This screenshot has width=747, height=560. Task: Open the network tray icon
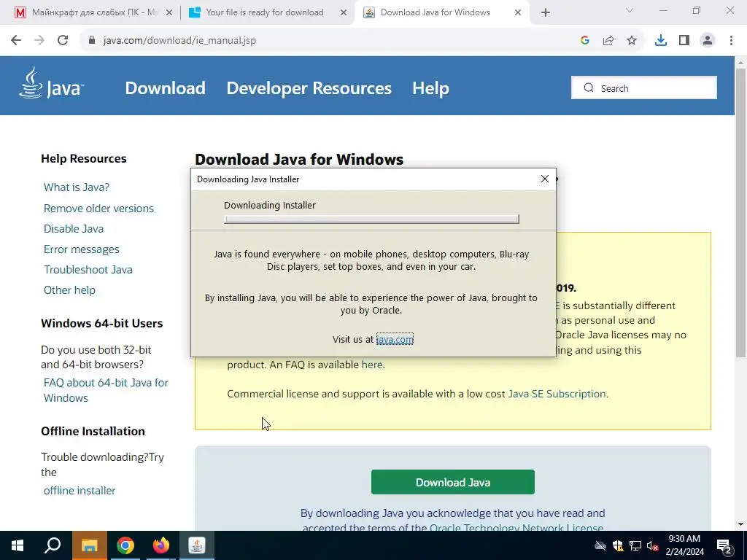click(x=635, y=545)
